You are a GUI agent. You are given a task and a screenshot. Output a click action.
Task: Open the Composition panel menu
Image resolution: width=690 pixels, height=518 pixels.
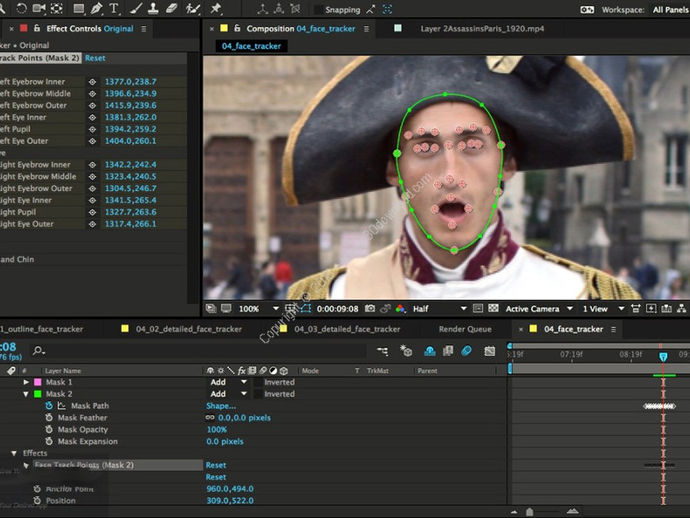pos(366,29)
